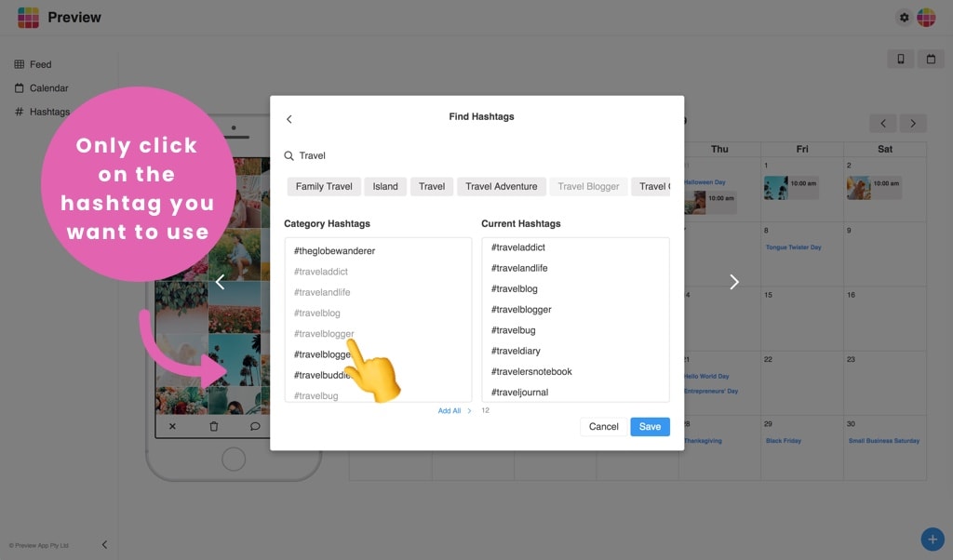Viewport: 953px width, 560px height.
Task: Switch to the calendar view icon
Action: (x=931, y=59)
